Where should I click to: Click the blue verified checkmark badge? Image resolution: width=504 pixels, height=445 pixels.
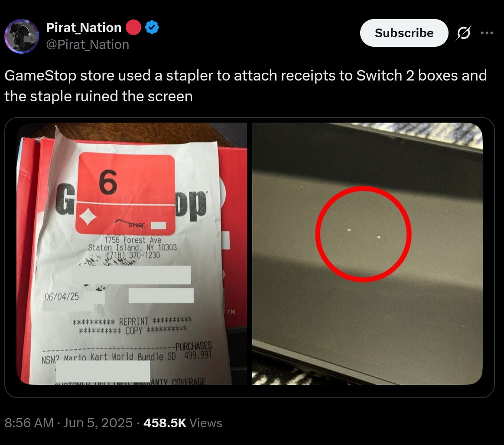152,27
